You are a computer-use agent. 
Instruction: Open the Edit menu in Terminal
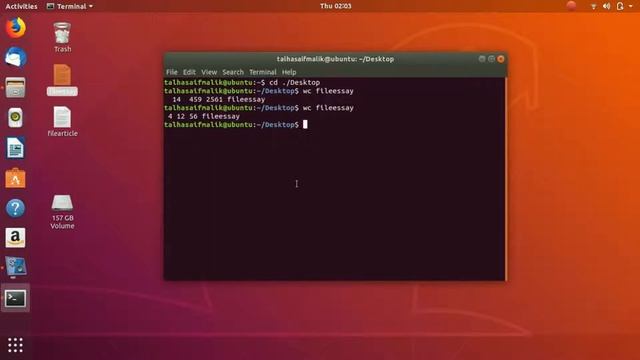189,72
